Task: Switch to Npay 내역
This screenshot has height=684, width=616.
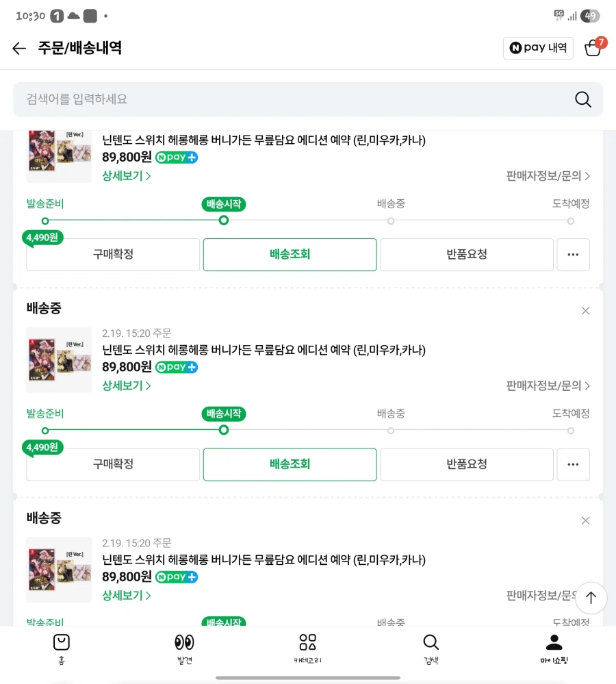Action: click(538, 48)
